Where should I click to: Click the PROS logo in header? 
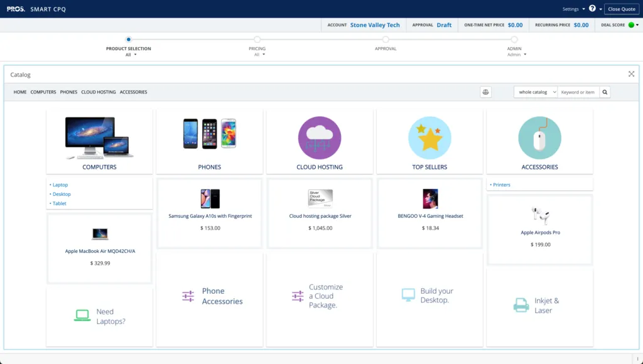[16, 9]
